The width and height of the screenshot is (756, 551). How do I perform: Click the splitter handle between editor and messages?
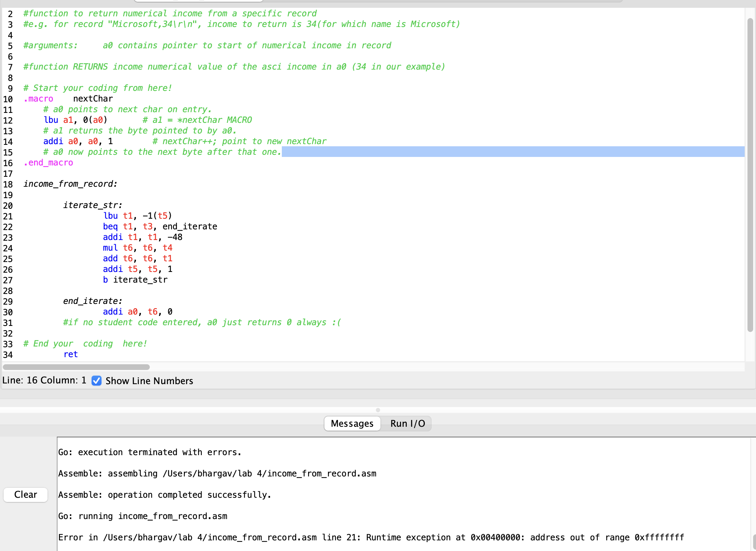pyautogui.click(x=378, y=409)
